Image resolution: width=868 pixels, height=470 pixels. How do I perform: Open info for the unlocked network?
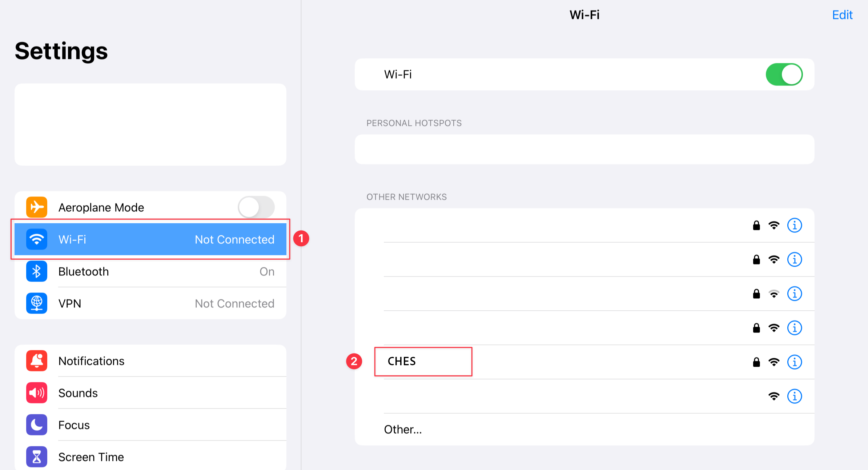[x=794, y=396]
